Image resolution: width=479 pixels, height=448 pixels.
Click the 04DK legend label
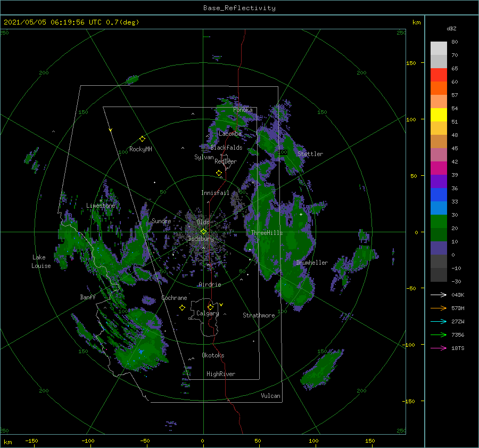pos(458,295)
